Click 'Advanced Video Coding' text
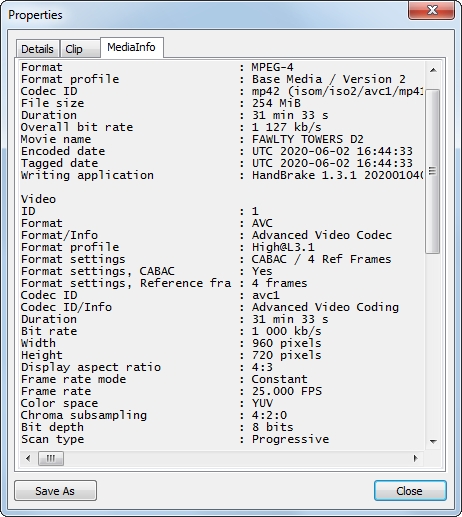The height and width of the screenshot is (517, 462). (x=325, y=307)
